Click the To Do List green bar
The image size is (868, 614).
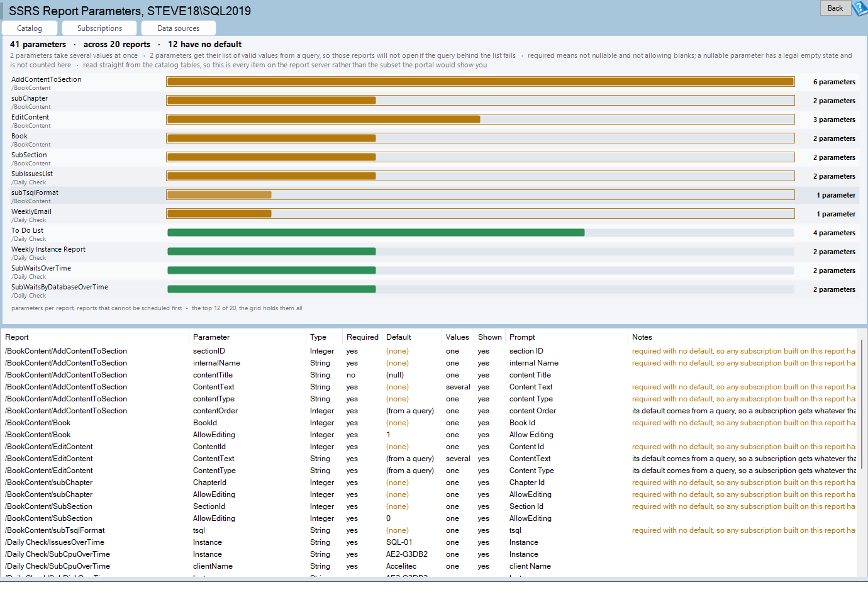coord(376,233)
